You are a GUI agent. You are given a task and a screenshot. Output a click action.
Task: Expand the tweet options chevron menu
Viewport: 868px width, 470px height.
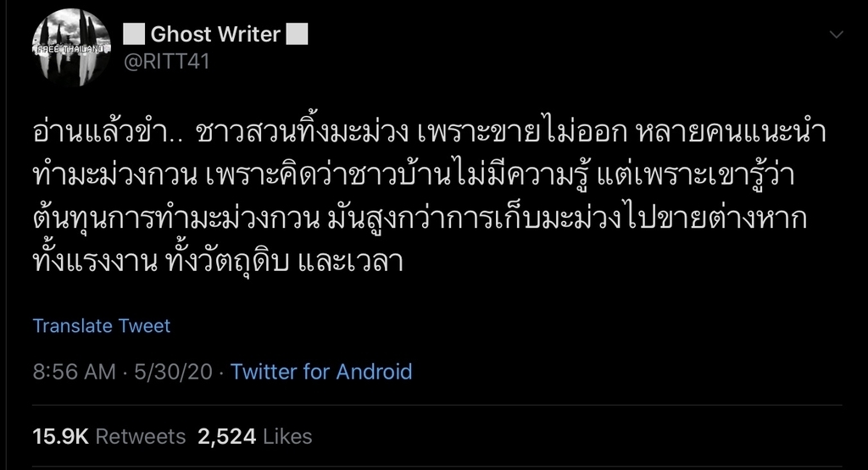click(x=836, y=35)
